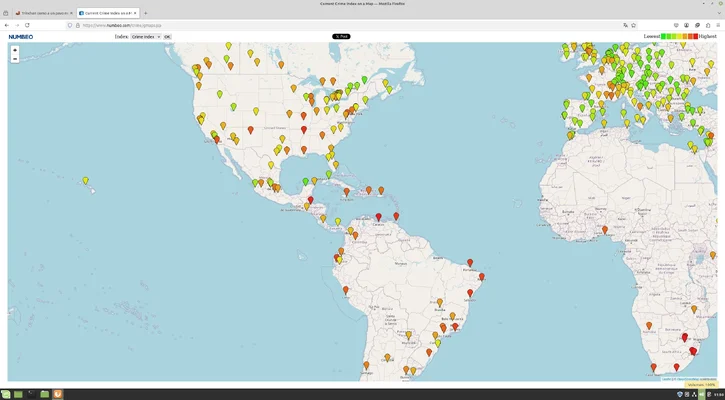Click the red marker in Honduras

(x=311, y=200)
